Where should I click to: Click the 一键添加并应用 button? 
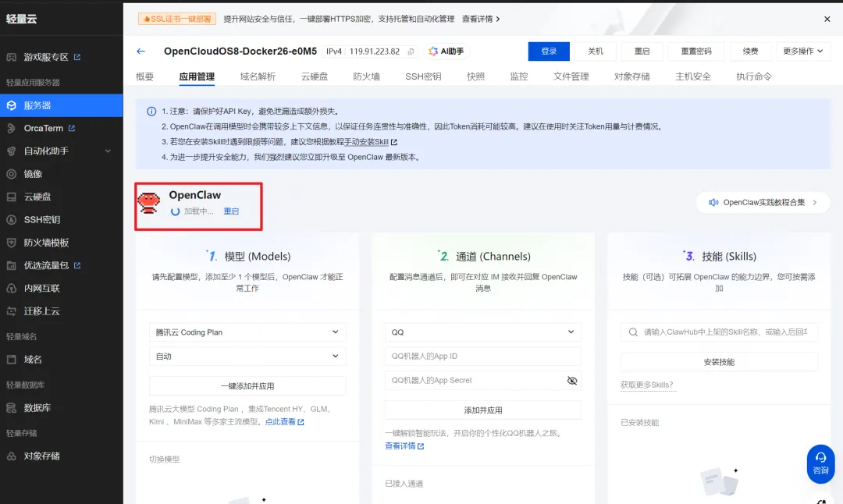tap(247, 385)
